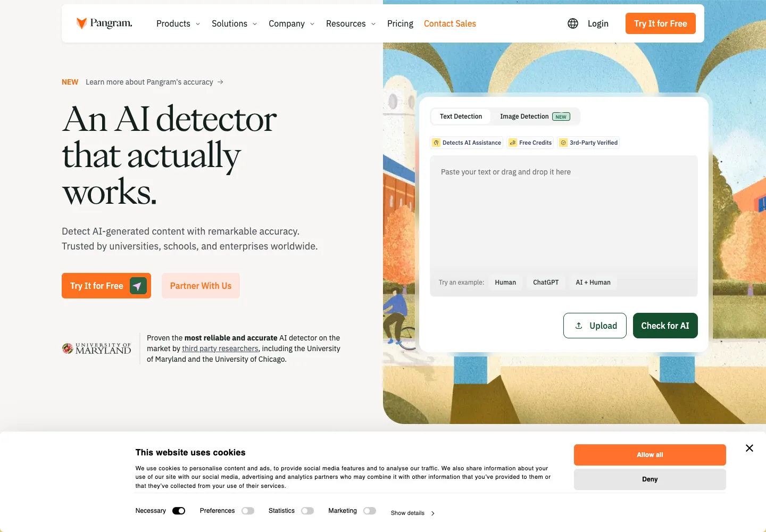
Task: Load the Human example text
Action: click(x=505, y=282)
